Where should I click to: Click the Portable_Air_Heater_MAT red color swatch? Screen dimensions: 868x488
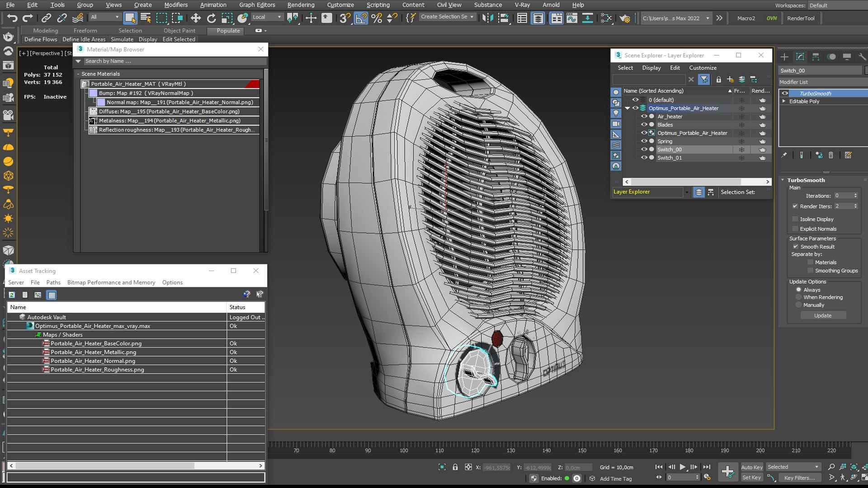[252, 84]
